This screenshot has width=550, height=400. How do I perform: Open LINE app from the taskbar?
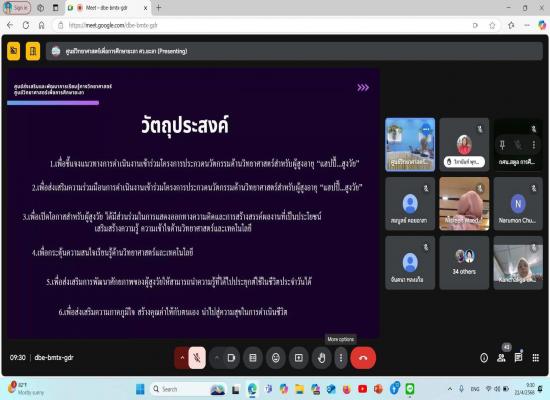pos(410,389)
